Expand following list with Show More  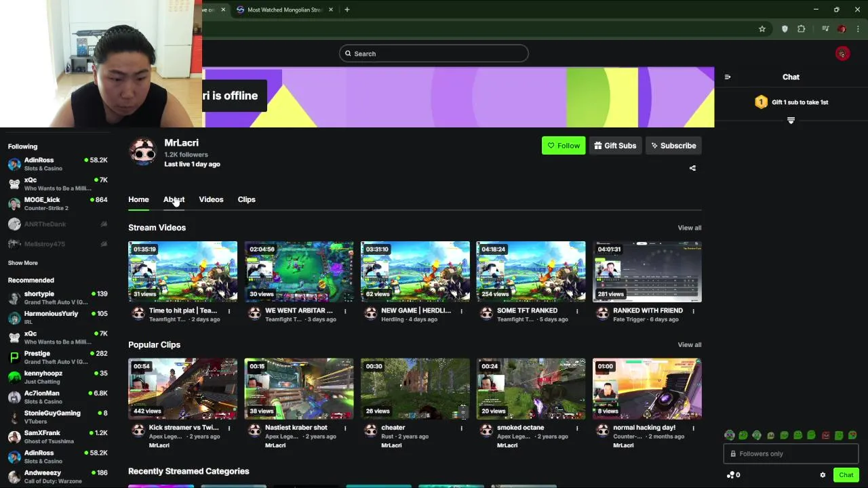tap(23, 263)
